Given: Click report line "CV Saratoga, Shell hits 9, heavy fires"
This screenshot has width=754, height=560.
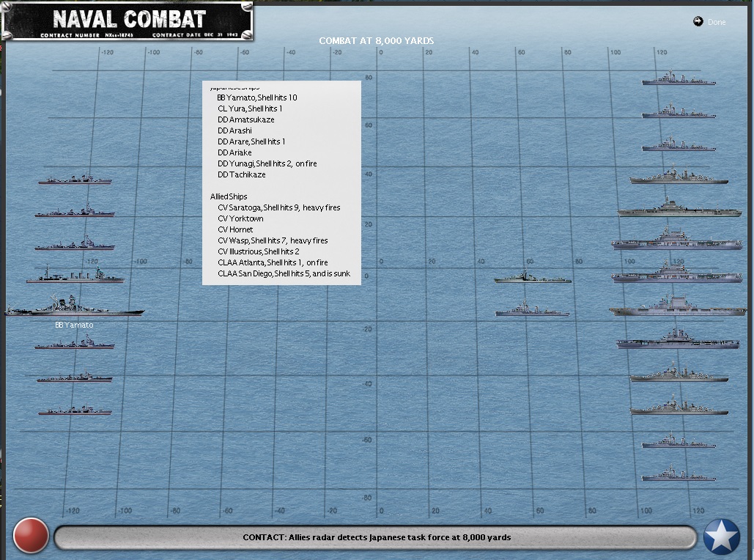Looking at the screenshot, I should coord(279,208).
